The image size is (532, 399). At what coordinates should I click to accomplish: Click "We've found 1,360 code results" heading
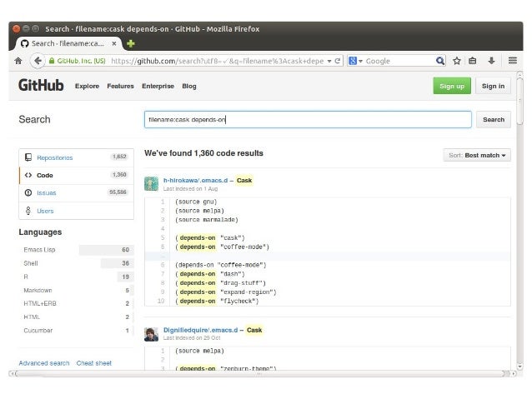pyautogui.click(x=203, y=153)
